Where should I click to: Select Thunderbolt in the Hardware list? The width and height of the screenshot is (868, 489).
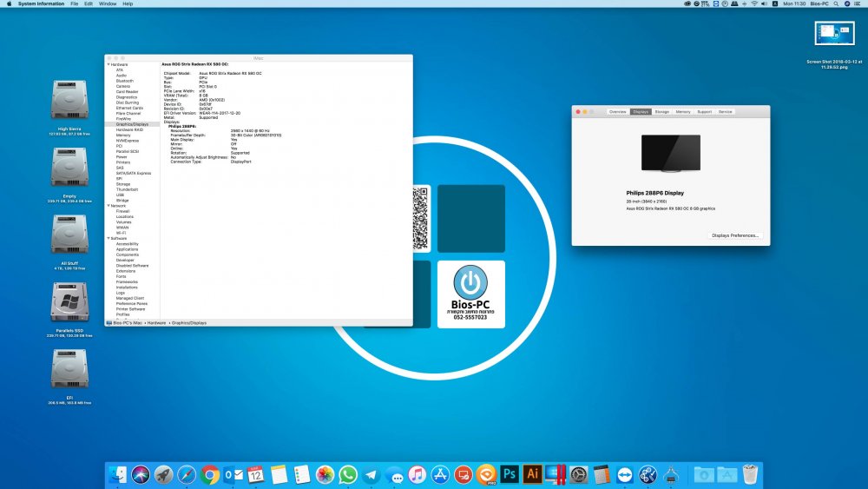tap(127, 189)
